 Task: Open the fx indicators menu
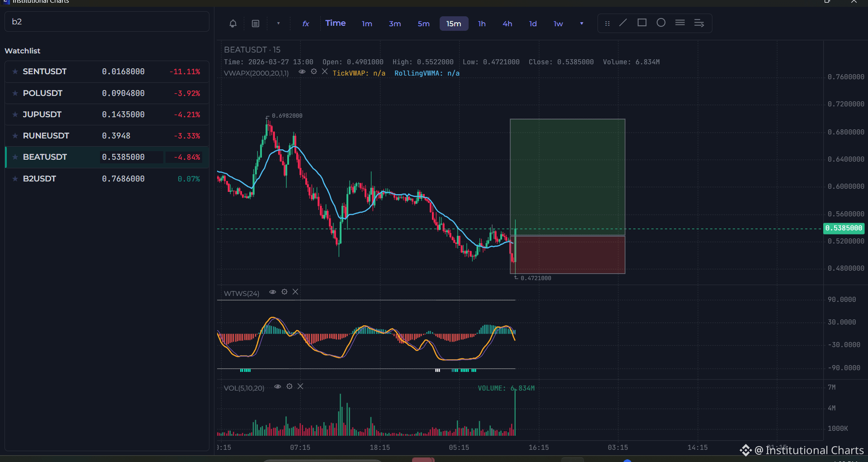click(x=306, y=24)
